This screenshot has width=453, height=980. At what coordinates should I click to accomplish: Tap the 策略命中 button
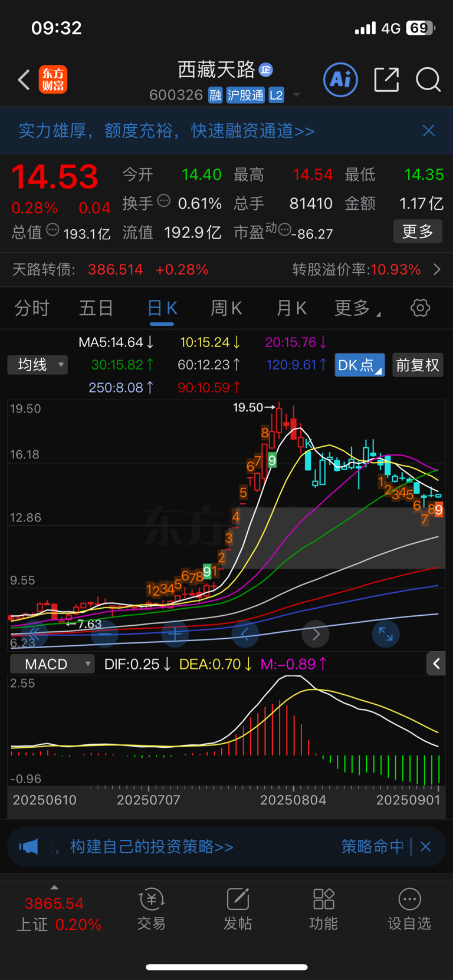pyautogui.click(x=373, y=847)
